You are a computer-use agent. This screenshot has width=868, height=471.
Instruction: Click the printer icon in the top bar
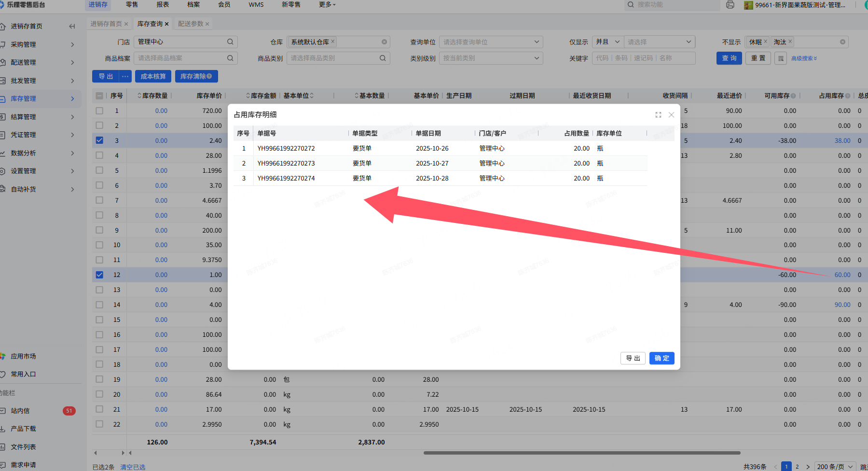coord(730,5)
